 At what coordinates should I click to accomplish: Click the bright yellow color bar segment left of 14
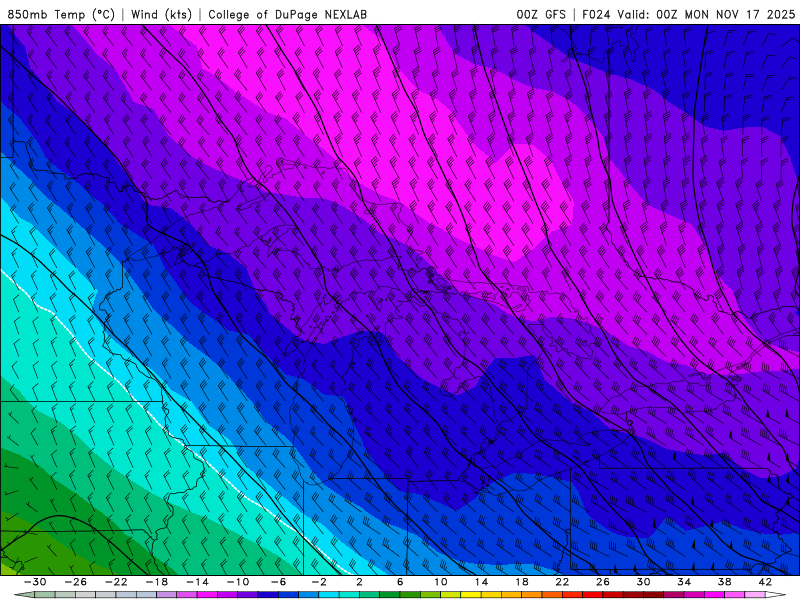[471, 595]
